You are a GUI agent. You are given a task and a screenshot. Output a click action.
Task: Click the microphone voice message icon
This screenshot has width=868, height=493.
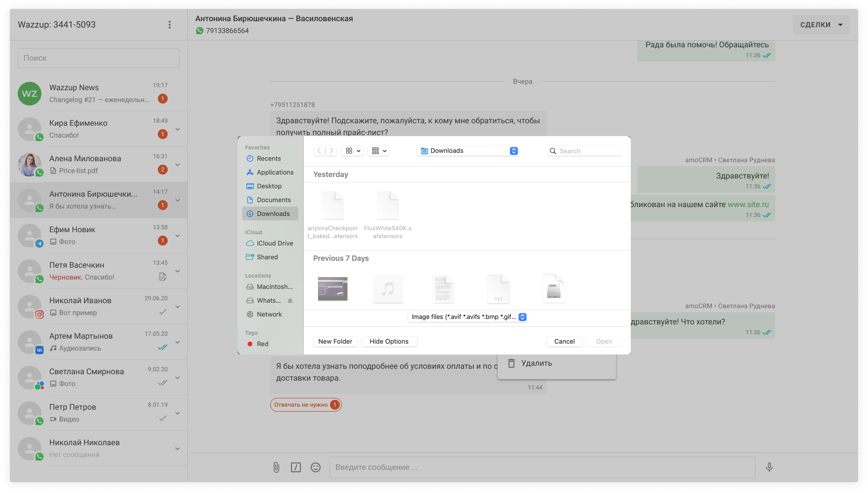pyautogui.click(x=769, y=467)
